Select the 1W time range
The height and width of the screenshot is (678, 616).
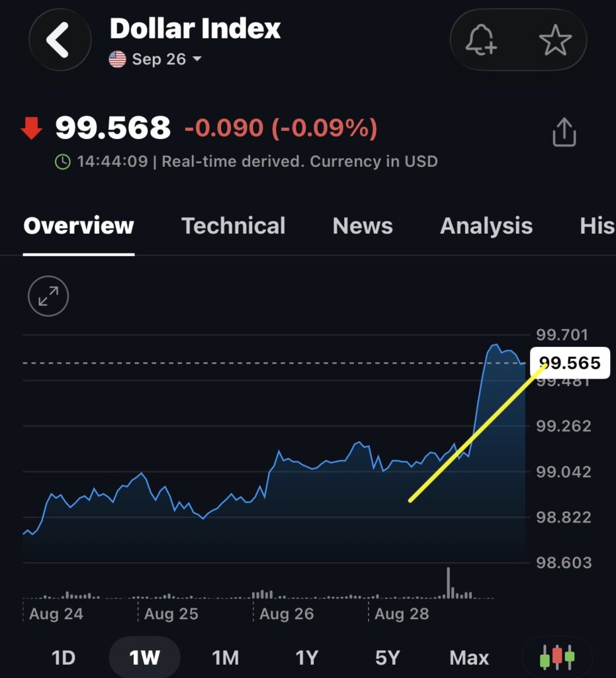coord(145,657)
